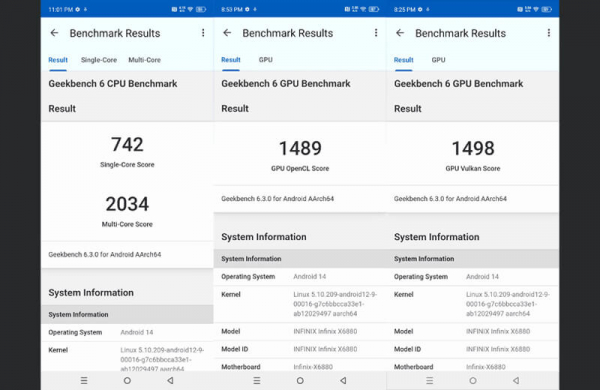Tap the 742 single-core score
600x390 pixels.
click(127, 144)
